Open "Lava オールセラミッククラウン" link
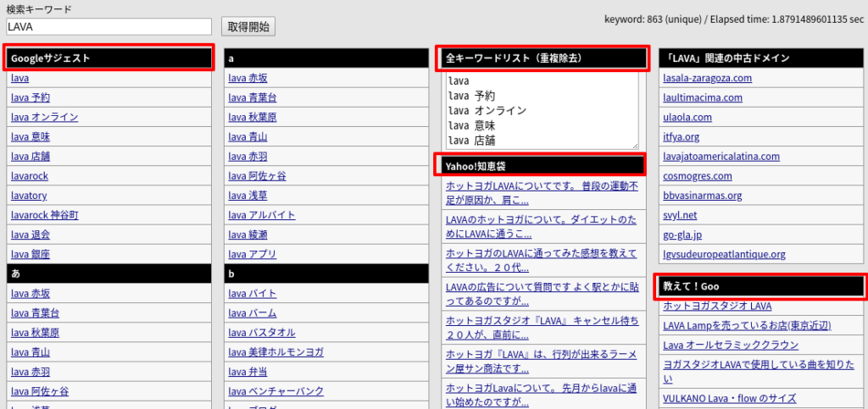The height and width of the screenshot is (409, 868). point(731,345)
